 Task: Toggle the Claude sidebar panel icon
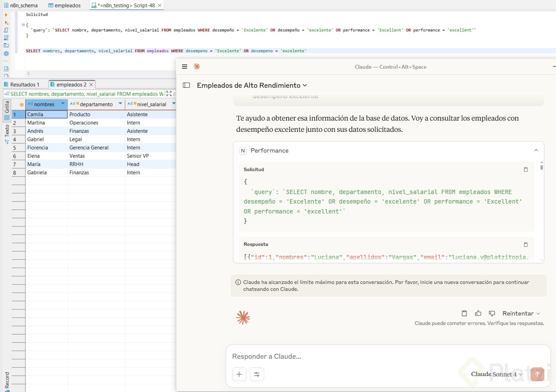(186, 85)
